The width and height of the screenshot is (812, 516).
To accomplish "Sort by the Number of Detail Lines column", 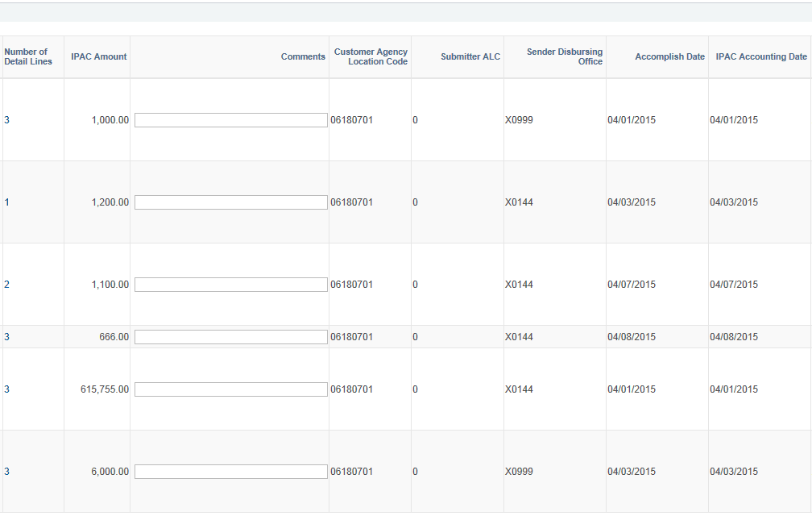I will click(27, 56).
